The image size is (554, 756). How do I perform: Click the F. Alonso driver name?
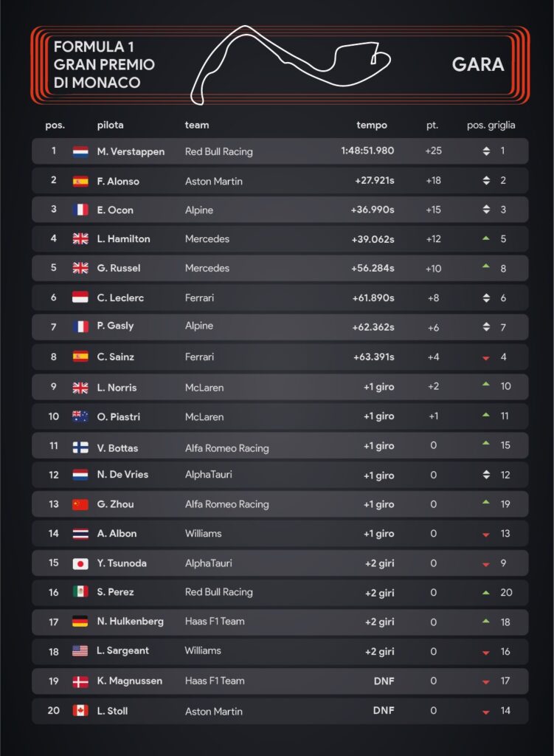coord(118,182)
